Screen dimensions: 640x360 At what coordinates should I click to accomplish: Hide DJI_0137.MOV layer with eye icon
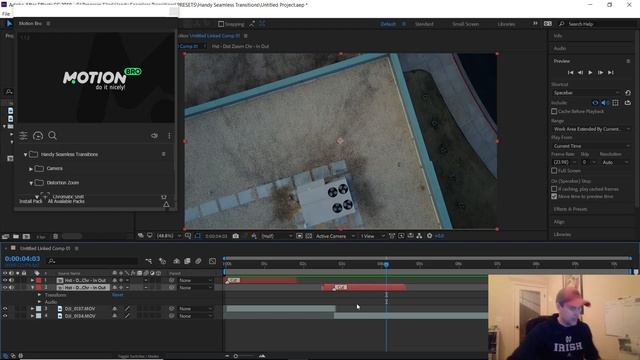click(5, 309)
